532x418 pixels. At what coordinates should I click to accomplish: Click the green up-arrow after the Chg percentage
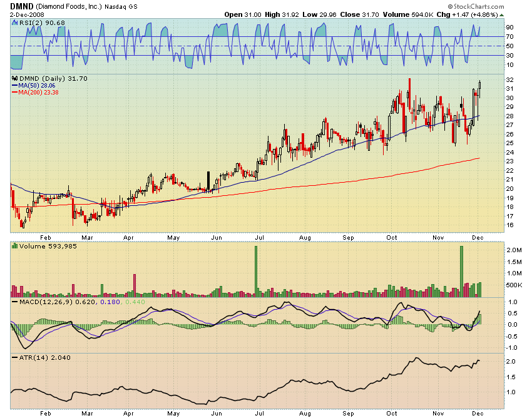(x=501, y=15)
